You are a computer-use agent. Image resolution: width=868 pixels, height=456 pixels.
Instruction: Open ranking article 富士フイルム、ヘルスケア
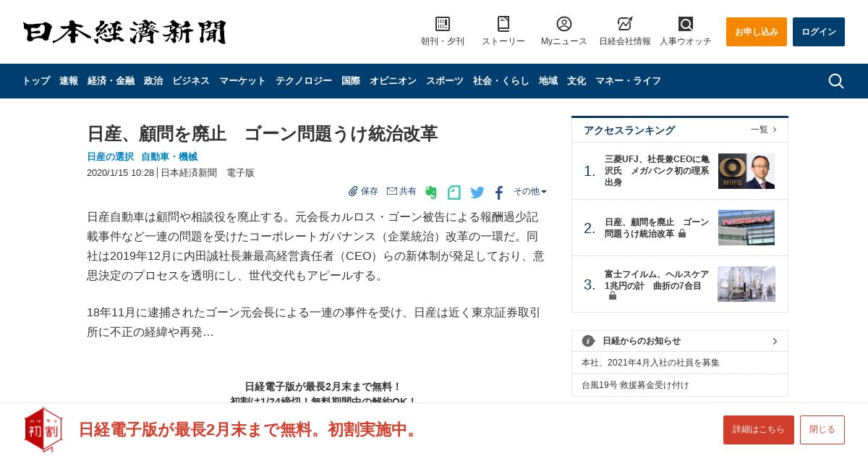click(658, 280)
